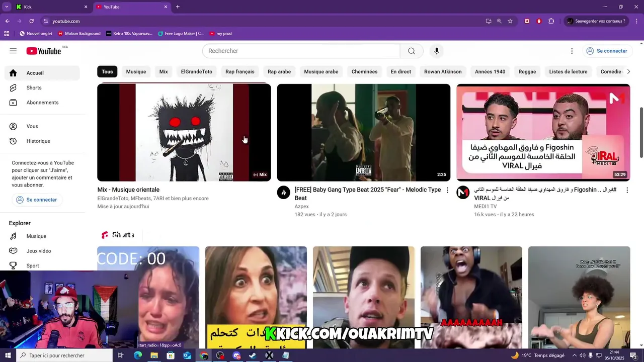Screen dimensions: 644x362
Task: Go back in Chrome
Action: [7, 21]
